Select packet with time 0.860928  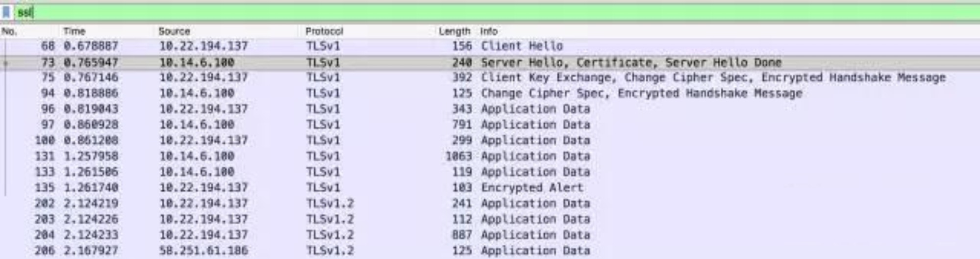[91, 125]
